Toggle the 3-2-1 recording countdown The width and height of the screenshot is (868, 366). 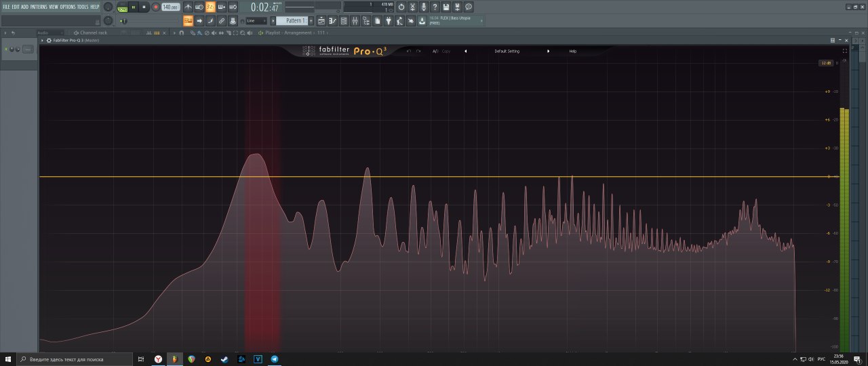coord(210,7)
